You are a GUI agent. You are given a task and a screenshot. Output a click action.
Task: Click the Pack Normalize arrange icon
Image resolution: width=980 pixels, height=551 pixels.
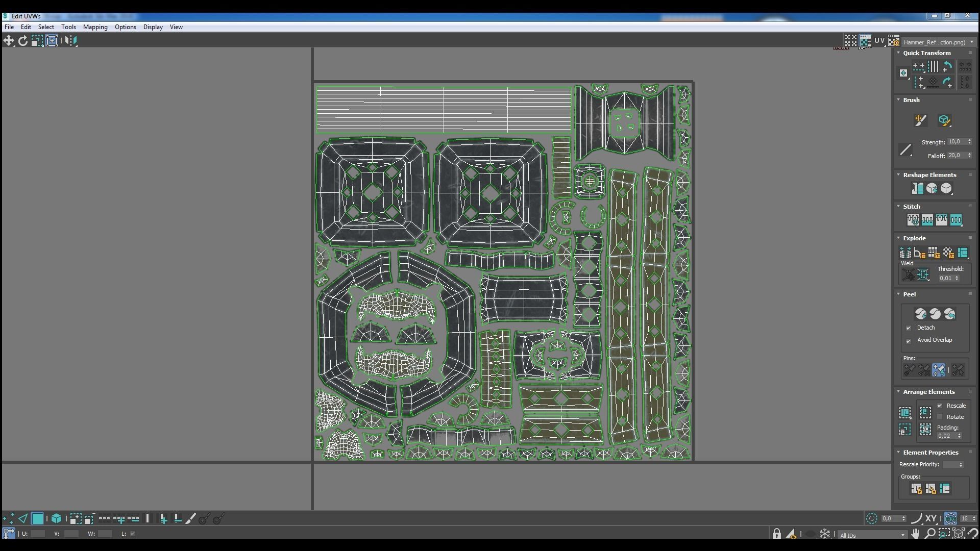[x=925, y=413]
